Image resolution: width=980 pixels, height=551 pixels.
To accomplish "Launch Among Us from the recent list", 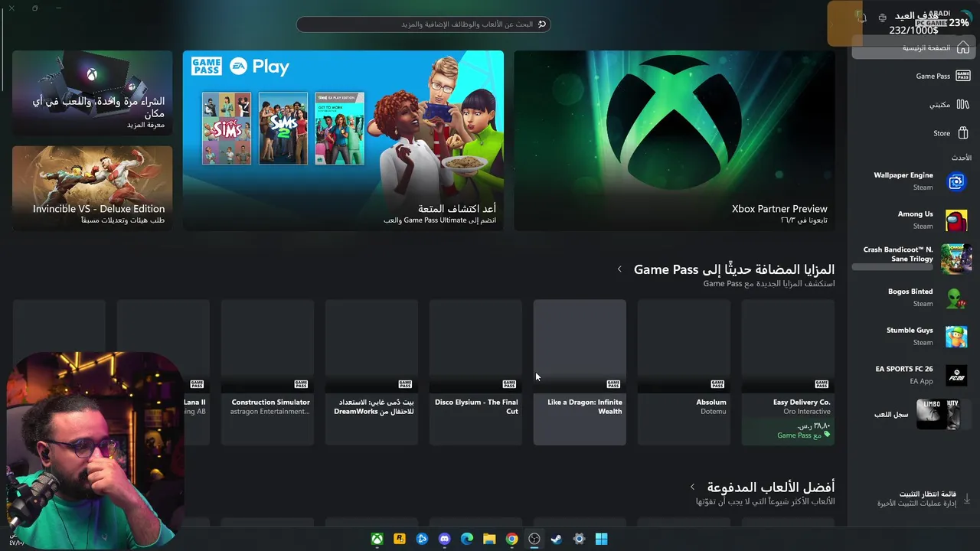I will 912,220.
